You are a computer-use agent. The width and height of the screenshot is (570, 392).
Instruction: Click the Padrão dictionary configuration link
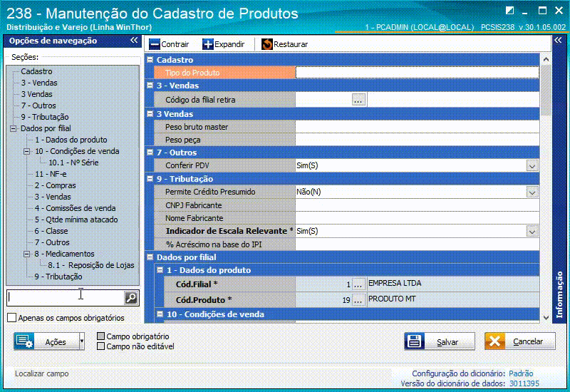521,373
